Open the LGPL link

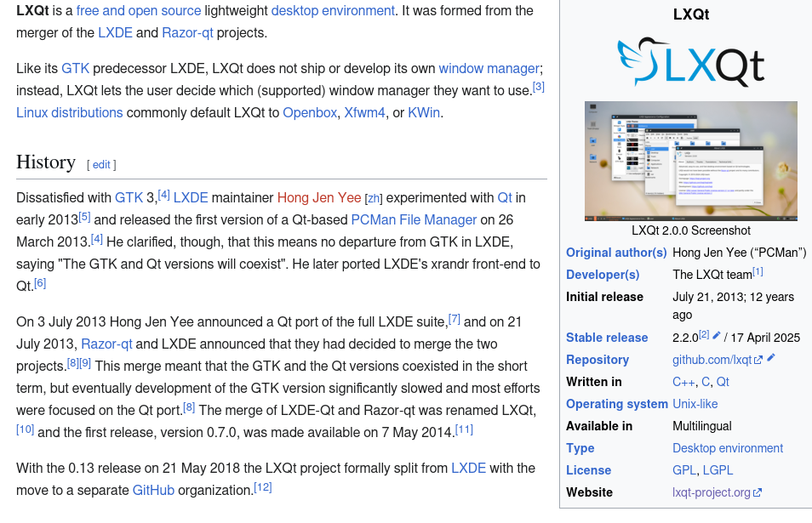(x=718, y=471)
